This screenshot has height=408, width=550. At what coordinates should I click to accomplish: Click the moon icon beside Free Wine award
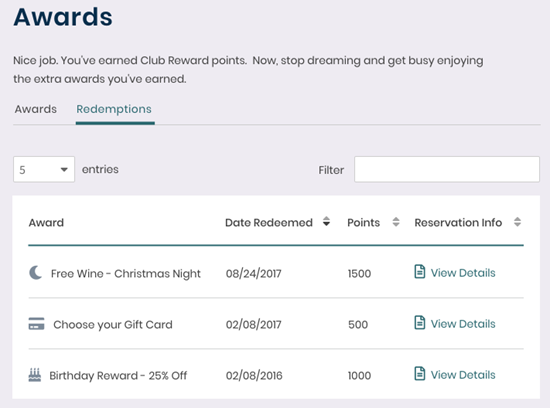(x=35, y=273)
